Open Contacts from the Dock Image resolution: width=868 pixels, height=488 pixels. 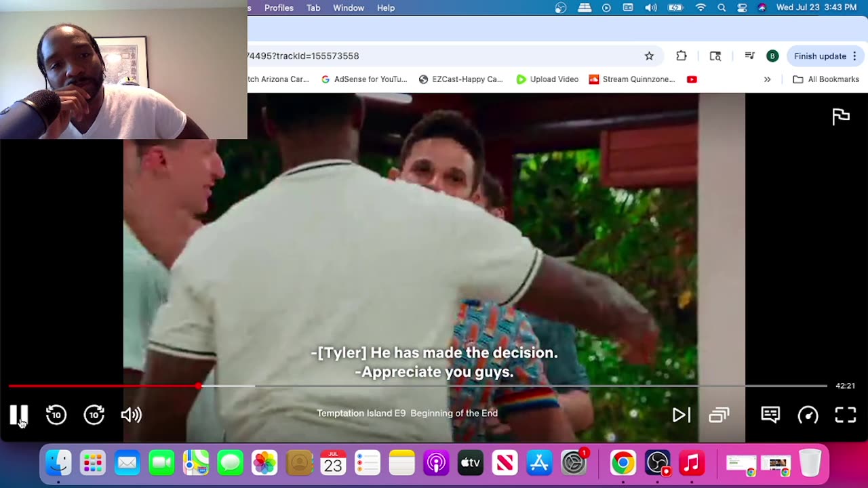[298, 464]
